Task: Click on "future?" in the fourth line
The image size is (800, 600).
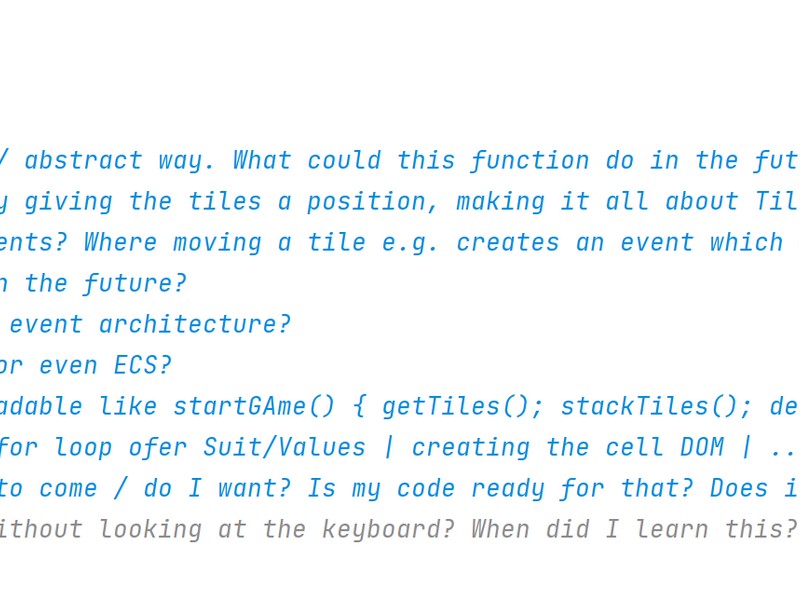Action: (x=135, y=283)
